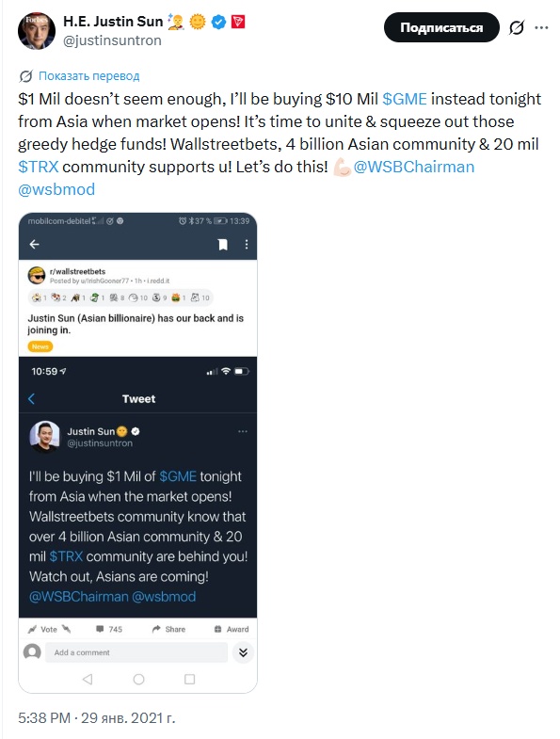Open the attached Reddit screenshot image
This screenshot has height=739, width=560.
[x=137, y=453]
